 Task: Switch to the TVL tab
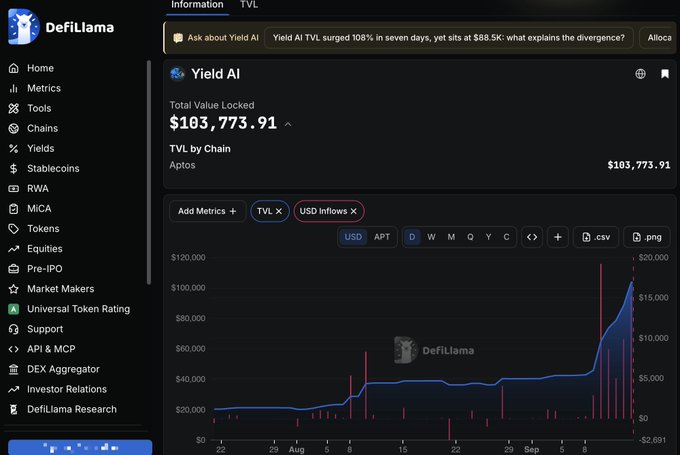coord(249,5)
